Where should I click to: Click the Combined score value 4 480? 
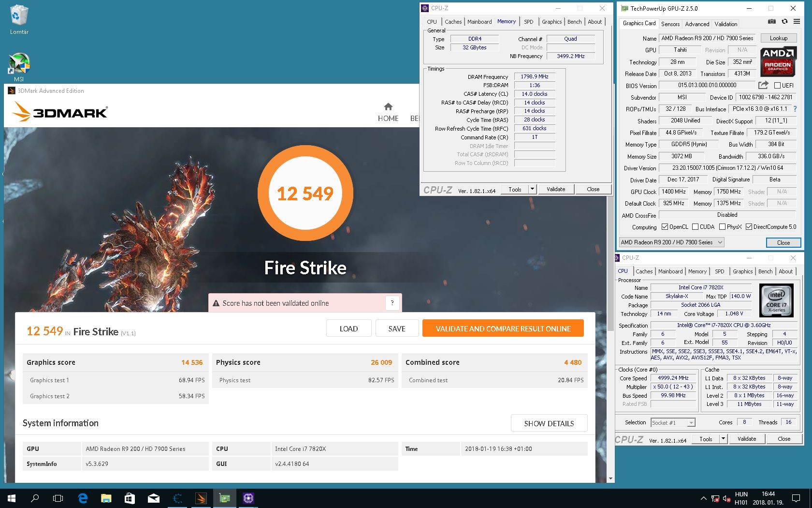click(573, 362)
